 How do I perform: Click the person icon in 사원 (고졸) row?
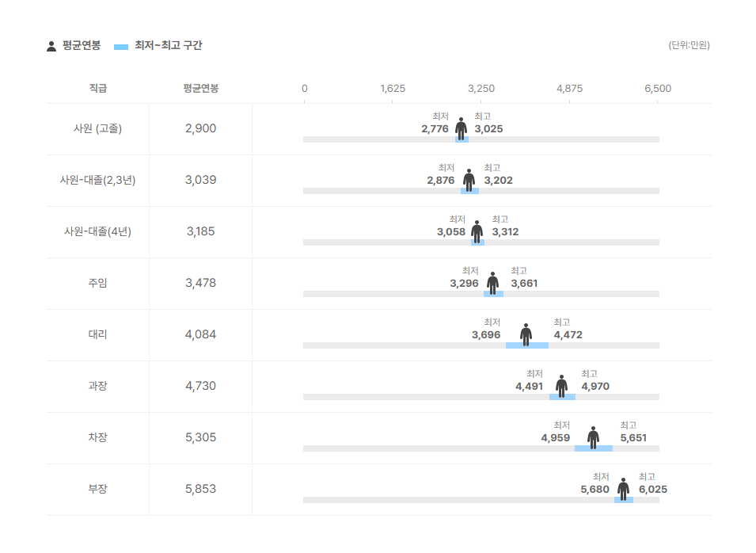pos(462,129)
